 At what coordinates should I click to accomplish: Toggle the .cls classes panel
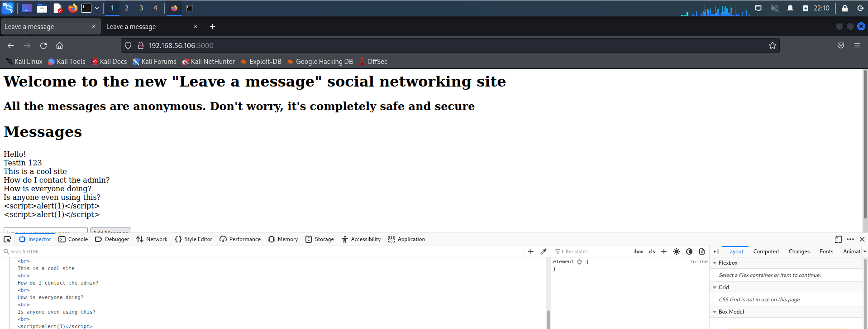click(651, 252)
